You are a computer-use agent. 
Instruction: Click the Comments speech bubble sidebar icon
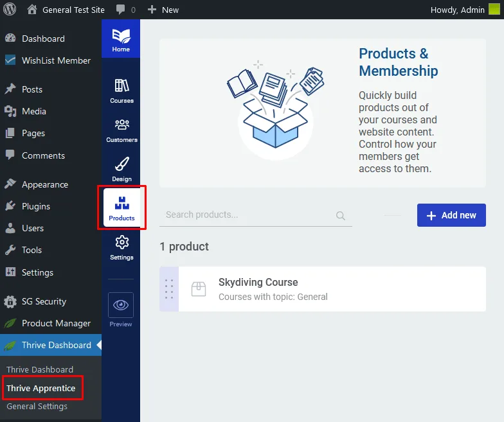coord(10,155)
